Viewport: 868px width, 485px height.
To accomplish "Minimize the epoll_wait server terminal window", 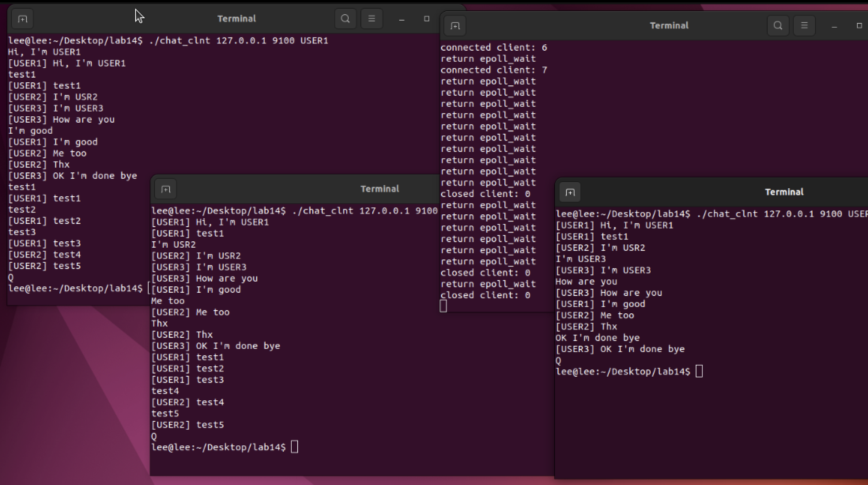I will [834, 26].
